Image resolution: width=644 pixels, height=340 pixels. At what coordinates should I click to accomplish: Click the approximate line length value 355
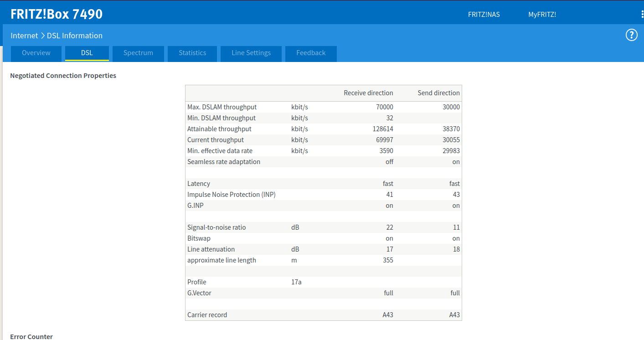coord(388,260)
